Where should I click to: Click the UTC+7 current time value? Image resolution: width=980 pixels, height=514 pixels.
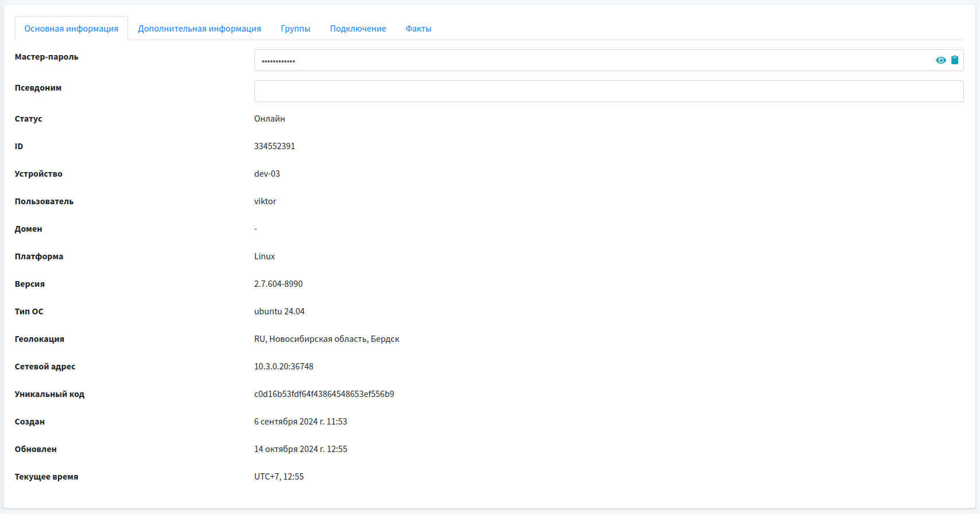pyautogui.click(x=279, y=477)
